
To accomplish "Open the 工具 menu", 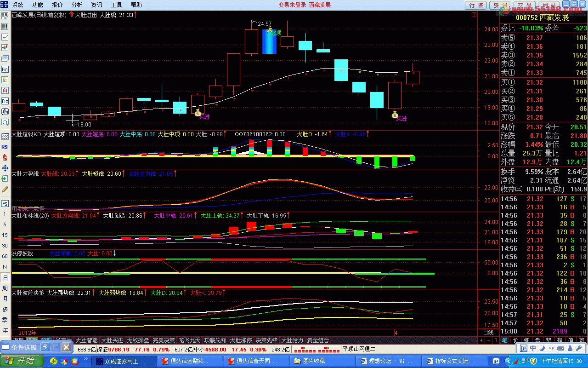I will tap(116, 5).
